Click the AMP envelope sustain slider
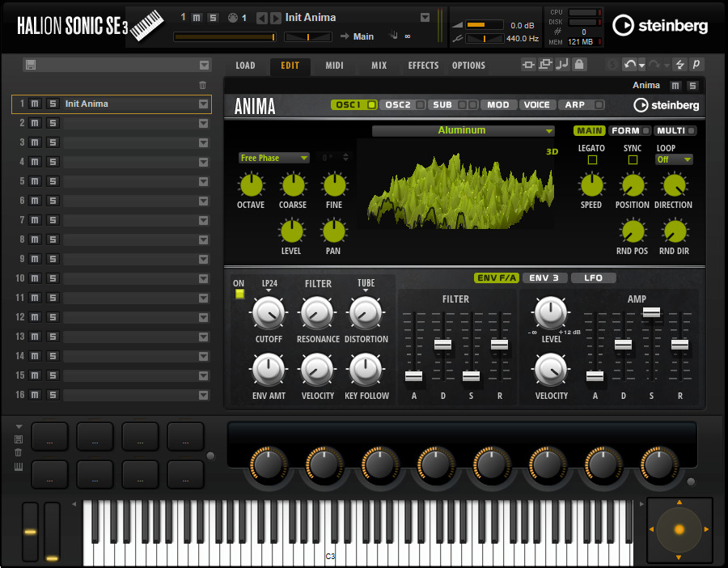 click(651, 312)
